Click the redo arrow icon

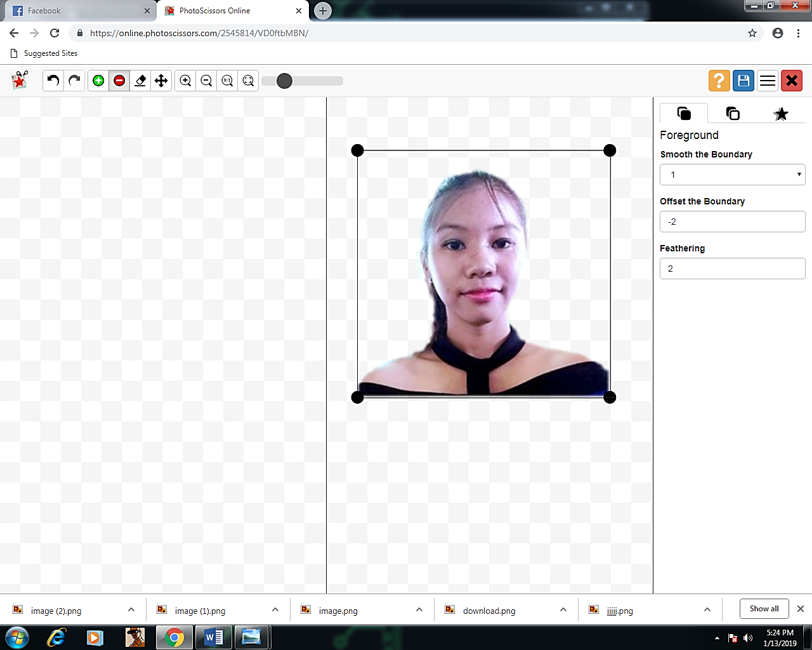(x=75, y=81)
